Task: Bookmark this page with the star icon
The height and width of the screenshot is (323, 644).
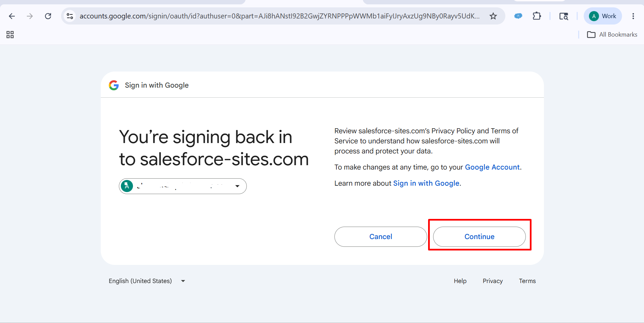Action: coord(493,16)
